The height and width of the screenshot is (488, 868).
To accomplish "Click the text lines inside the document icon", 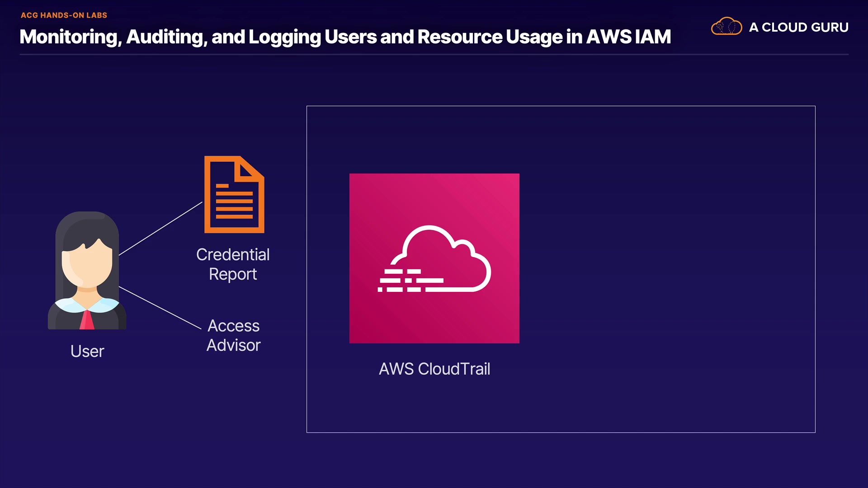I will coord(234,202).
